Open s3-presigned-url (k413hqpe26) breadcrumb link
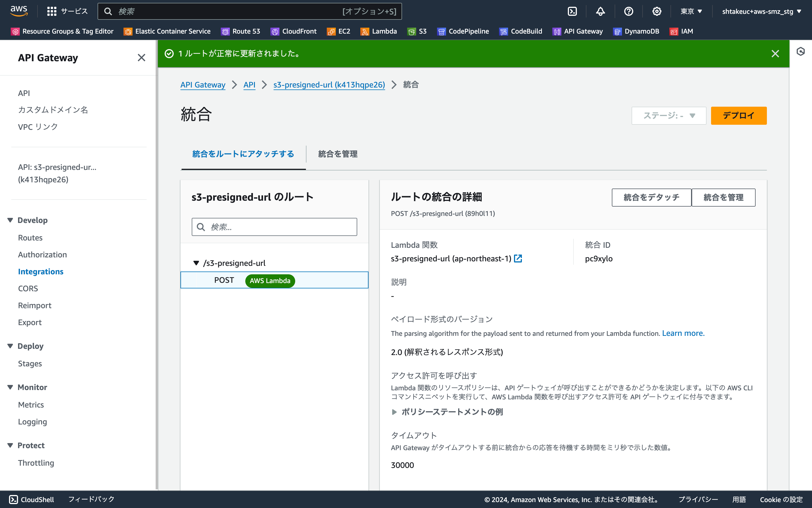The height and width of the screenshot is (508, 812). tap(329, 85)
